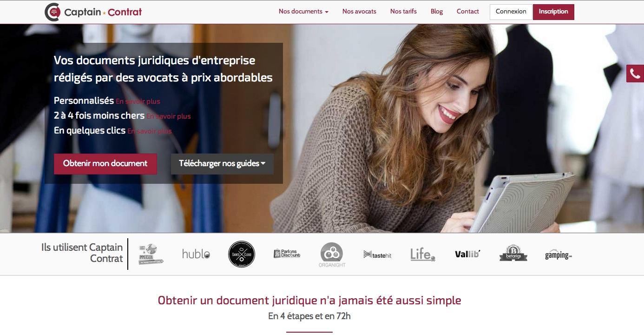Click the gamping logo
This screenshot has width=644, height=335.
click(x=559, y=255)
